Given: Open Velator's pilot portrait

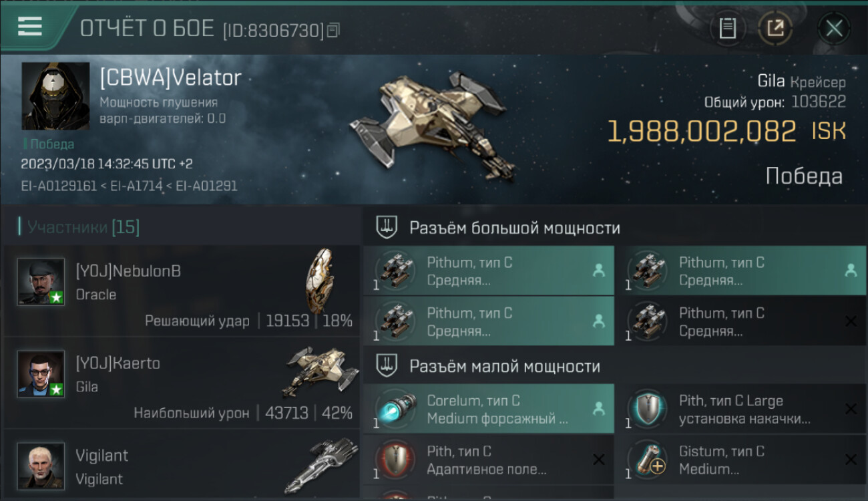Looking at the screenshot, I should tap(55, 96).
